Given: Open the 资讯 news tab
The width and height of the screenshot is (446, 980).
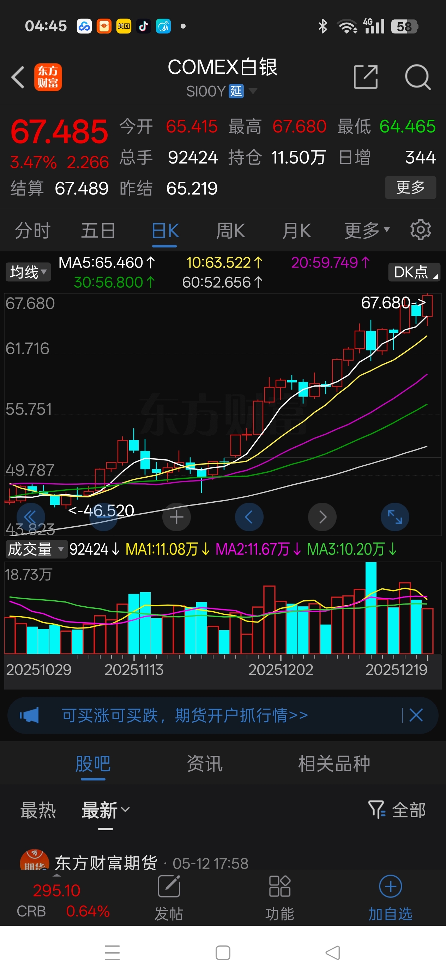Looking at the screenshot, I should (205, 764).
